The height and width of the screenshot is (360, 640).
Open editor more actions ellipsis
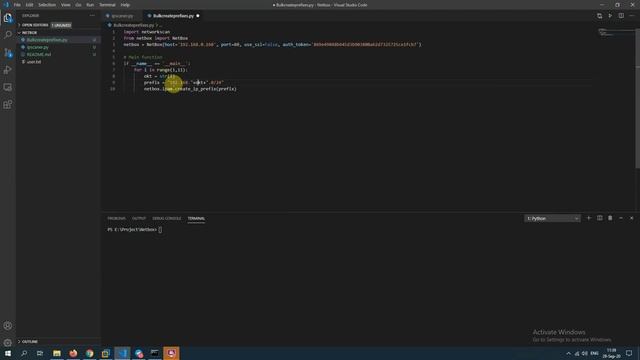[x=632, y=16]
